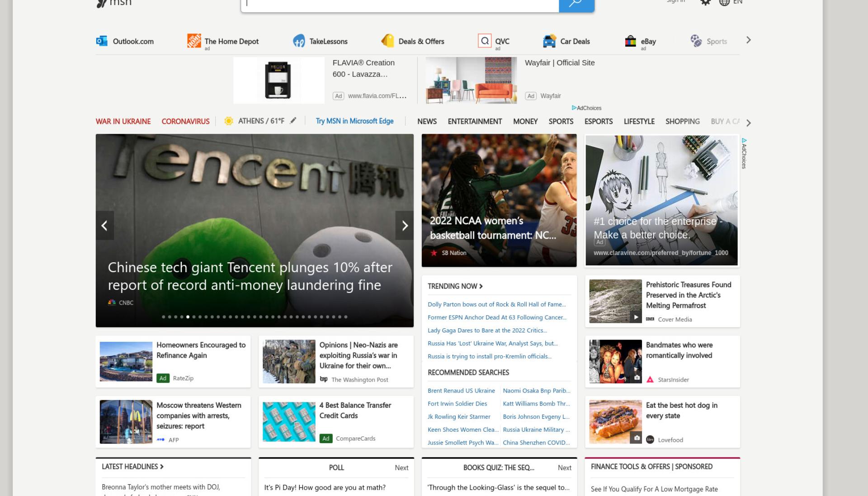The height and width of the screenshot is (496, 868).
Task: Click the Deals & Offers tag icon
Action: 387,41
